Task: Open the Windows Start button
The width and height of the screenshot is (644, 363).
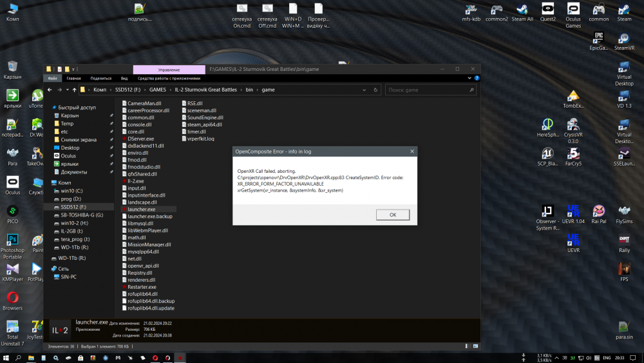Action: [x=6, y=358]
